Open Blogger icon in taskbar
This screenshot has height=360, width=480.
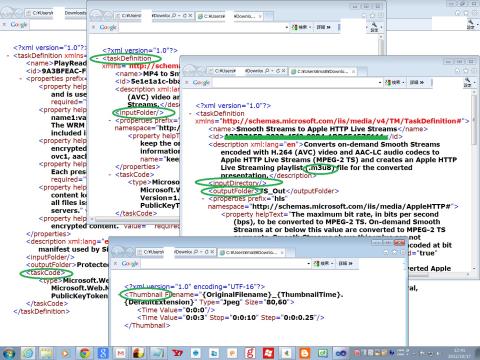click(304, 353)
